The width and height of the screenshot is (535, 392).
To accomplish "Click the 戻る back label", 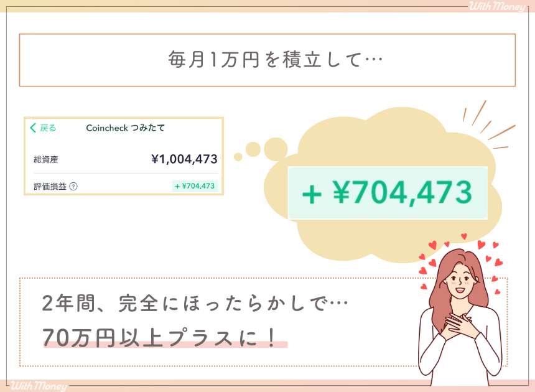I will click(x=48, y=128).
